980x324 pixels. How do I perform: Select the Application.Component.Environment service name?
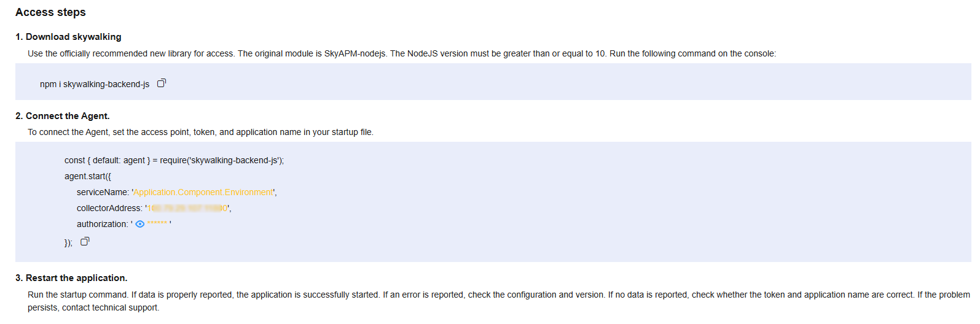point(203,192)
